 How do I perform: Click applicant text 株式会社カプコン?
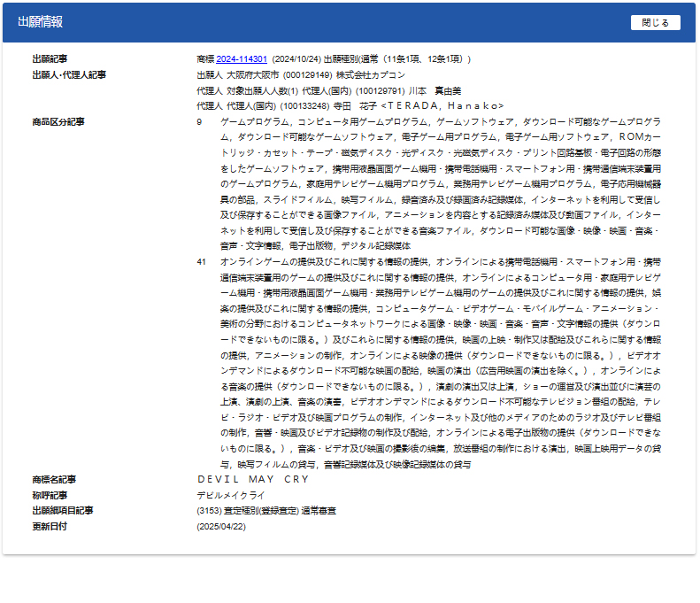click(371, 74)
